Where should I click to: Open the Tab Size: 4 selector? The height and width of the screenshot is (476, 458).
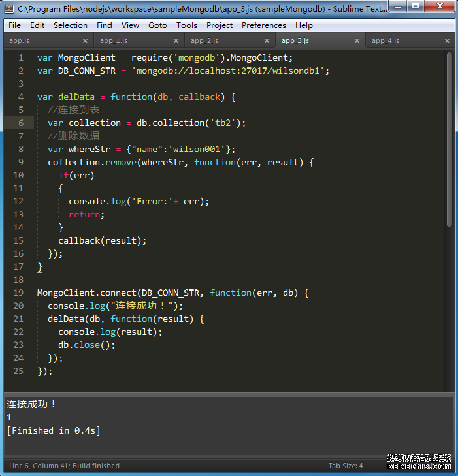[345, 466]
